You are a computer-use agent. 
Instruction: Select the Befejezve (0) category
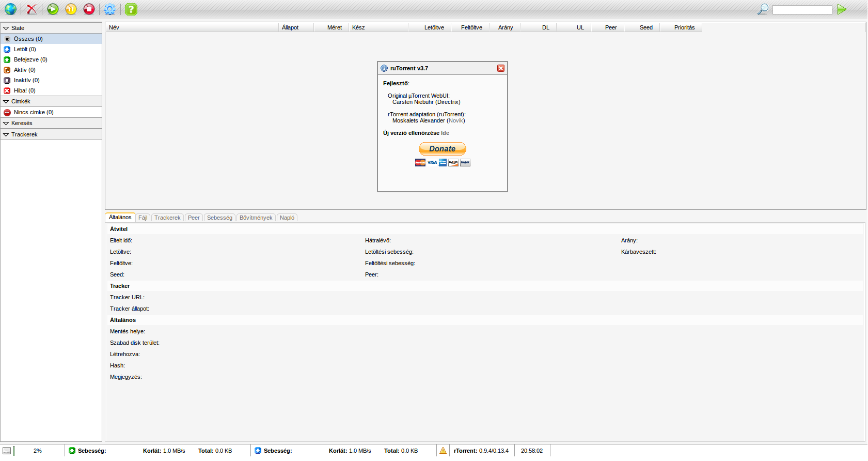[51, 59]
